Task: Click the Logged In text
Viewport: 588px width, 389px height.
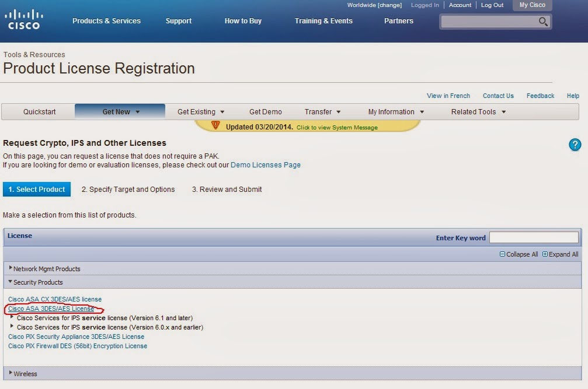Action: click(425, 5)
